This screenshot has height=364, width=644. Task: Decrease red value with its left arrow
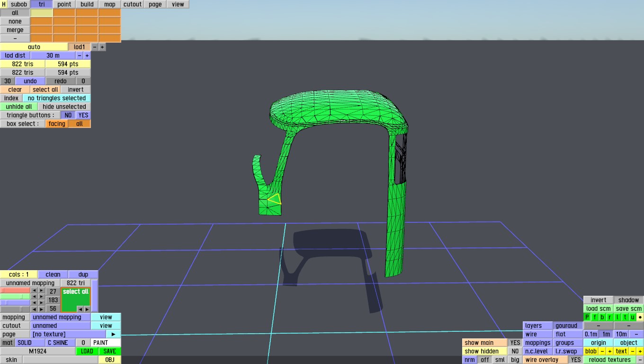click(x=34, y=291)
